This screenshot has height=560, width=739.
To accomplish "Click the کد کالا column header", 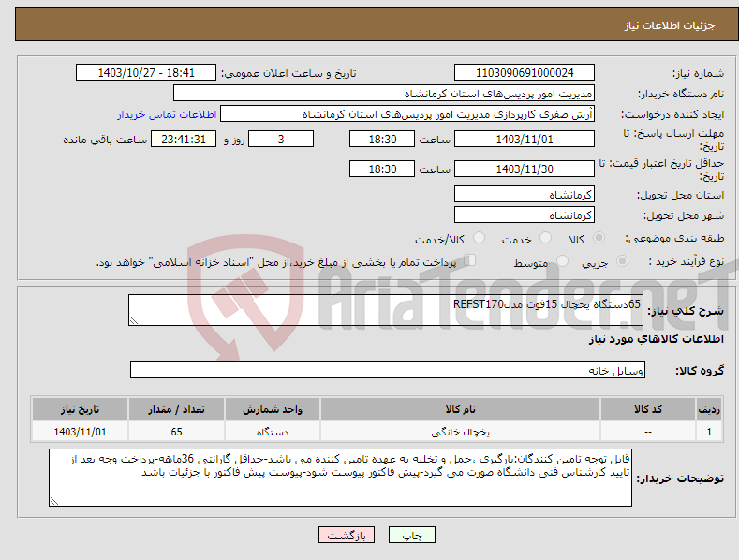I will coord(648,409).
